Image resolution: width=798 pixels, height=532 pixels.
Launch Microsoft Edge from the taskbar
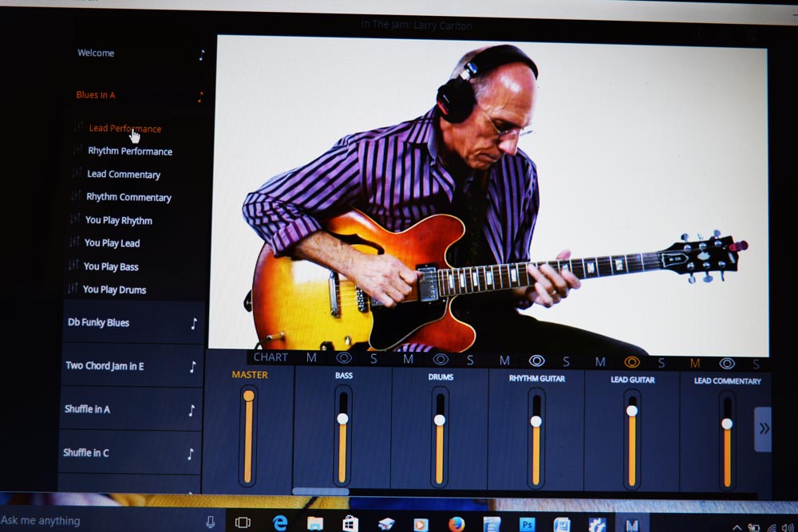click(280, 523)
